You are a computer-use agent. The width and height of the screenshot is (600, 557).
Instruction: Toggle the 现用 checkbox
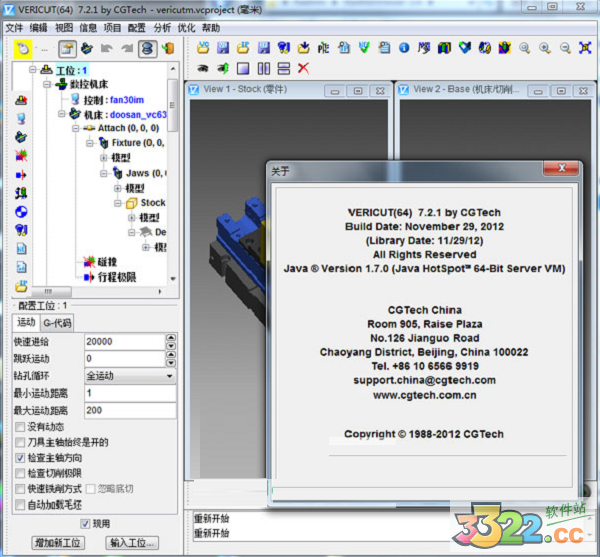tap(85, 523)
